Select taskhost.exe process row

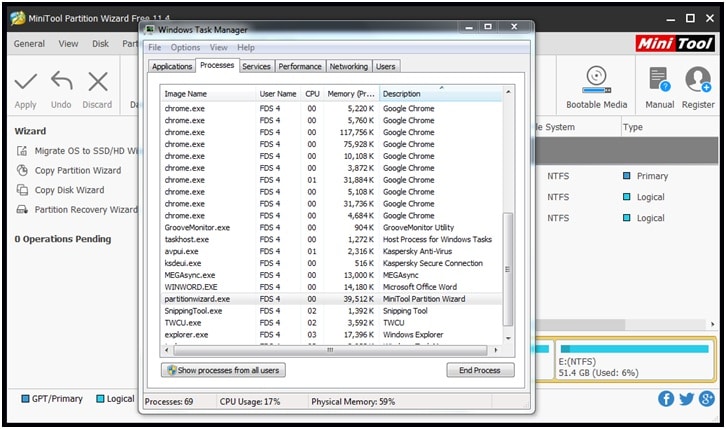click(331, 239)
